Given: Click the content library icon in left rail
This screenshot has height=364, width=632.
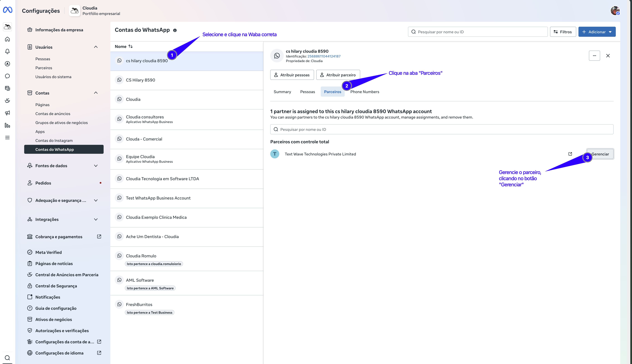Looking at the screenshot, I should pos(8,88).
